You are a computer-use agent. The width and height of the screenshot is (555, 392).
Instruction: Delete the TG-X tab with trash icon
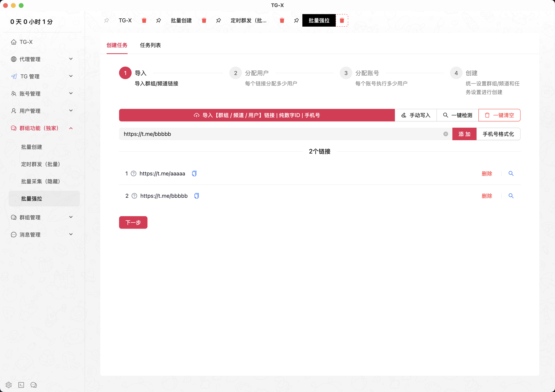pyautogui.click(x=144, y=21)
